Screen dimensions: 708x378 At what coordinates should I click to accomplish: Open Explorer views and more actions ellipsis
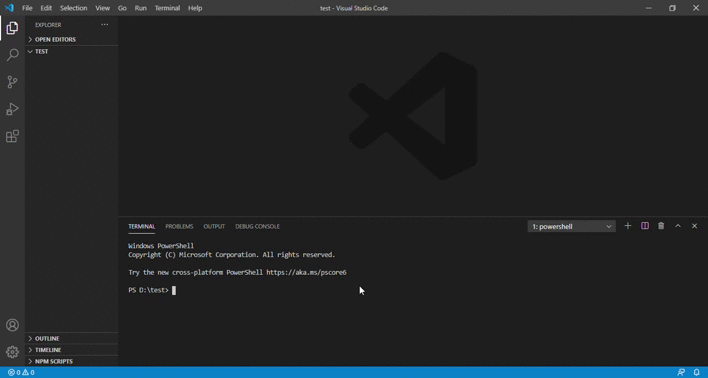click(105, 25)
